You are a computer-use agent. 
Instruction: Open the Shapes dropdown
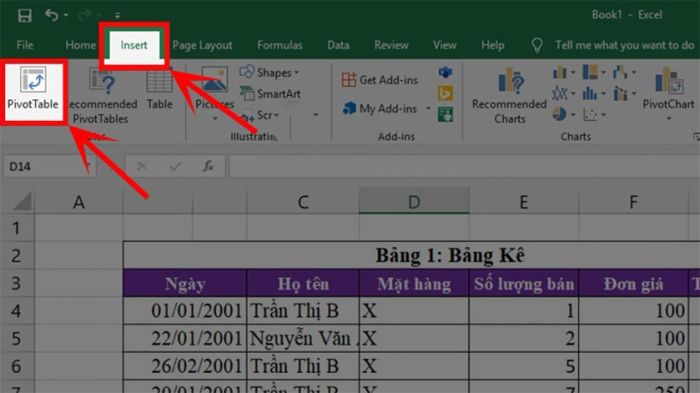click(x=270, y=72)
